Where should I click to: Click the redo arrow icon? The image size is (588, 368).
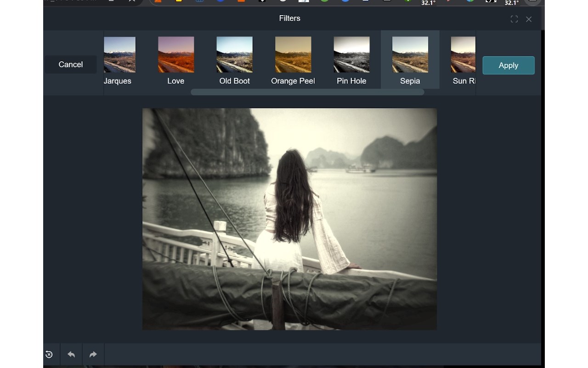(93, 354)
